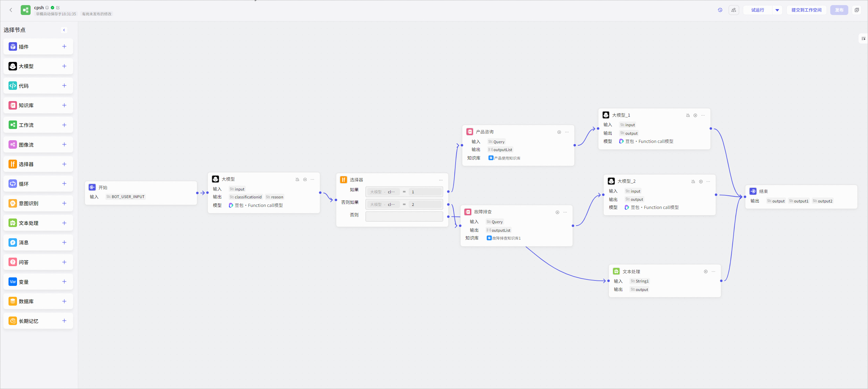This screenshot has width=868, height=389.
Task: Open the right side panel toggle icon
Action: pyautogui.click(x=863, y=39)
